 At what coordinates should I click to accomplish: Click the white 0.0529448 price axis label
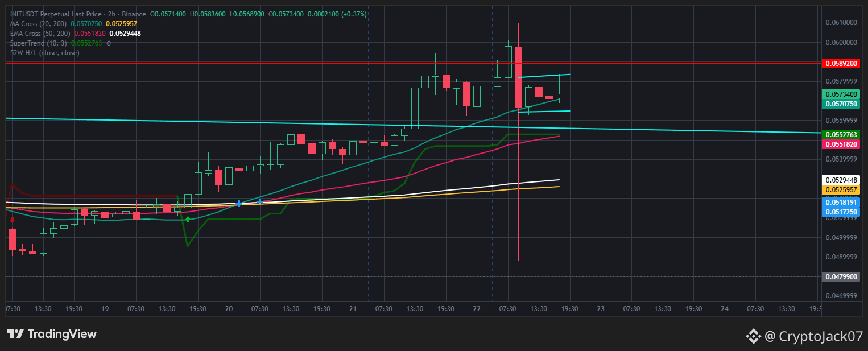coord(841,180)
